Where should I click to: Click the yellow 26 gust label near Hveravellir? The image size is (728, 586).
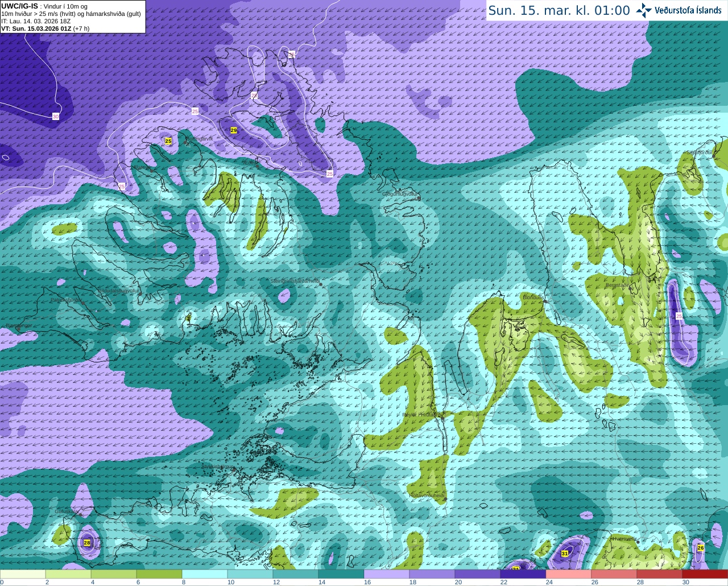click(x=701, y=548)
